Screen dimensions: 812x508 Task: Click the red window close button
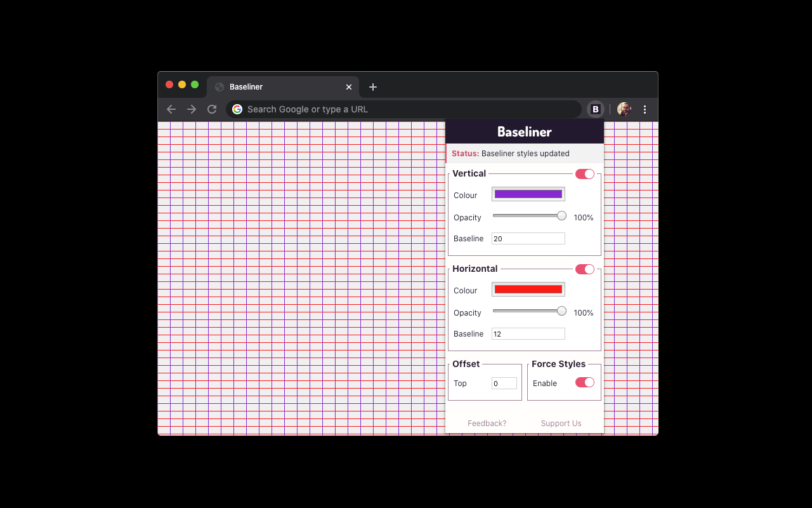[x=169, y=84]
